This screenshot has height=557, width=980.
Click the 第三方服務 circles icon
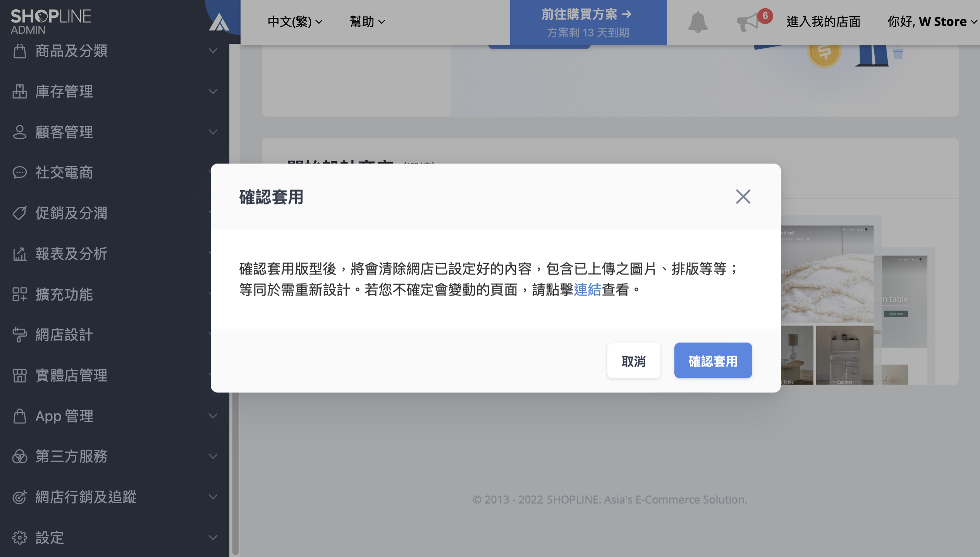click(19, 457)
